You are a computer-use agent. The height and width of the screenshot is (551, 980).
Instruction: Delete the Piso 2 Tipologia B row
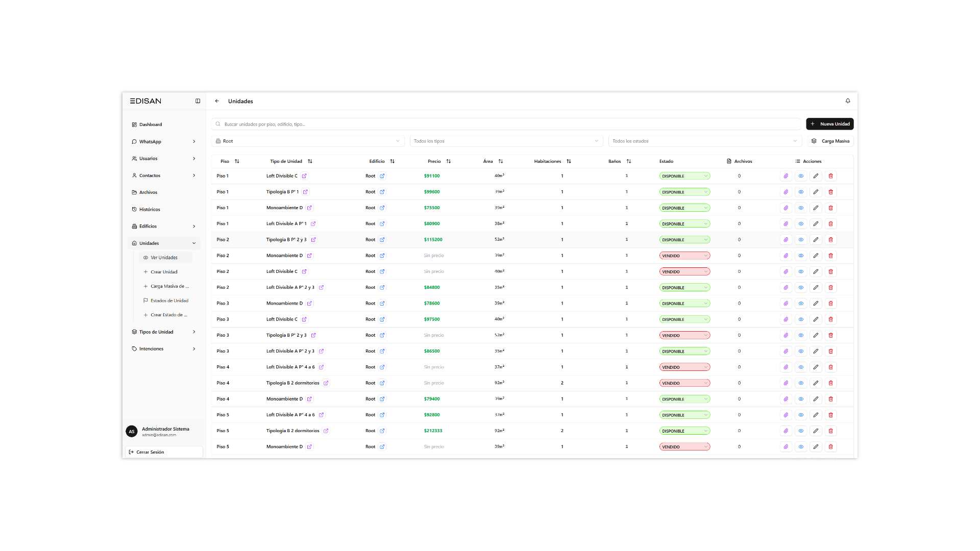click(x=830, y=240)
